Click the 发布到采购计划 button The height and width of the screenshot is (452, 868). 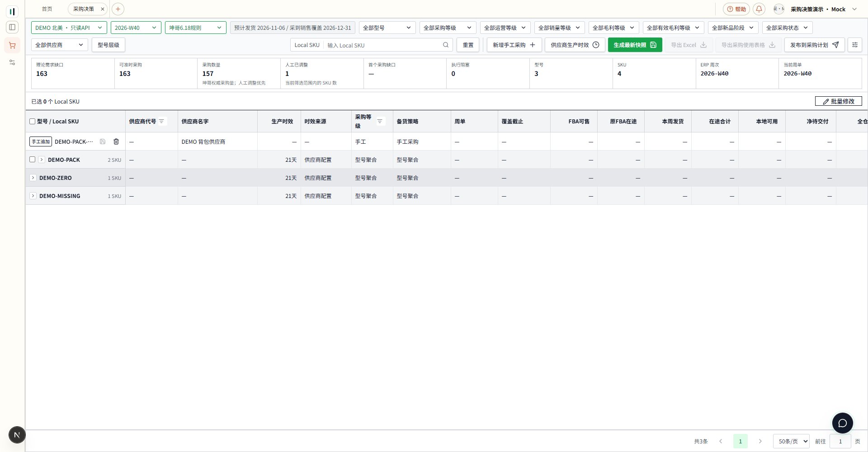815,45
